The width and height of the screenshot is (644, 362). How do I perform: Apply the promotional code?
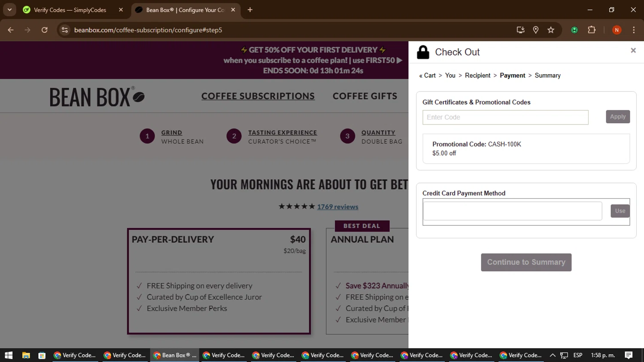coord(618,117)
